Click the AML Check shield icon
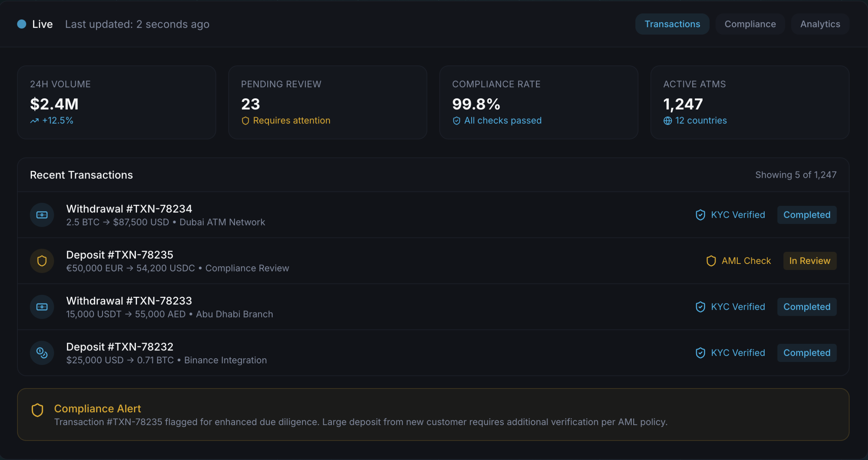This screenshot has width=868, height=460. tap(711, 261)
